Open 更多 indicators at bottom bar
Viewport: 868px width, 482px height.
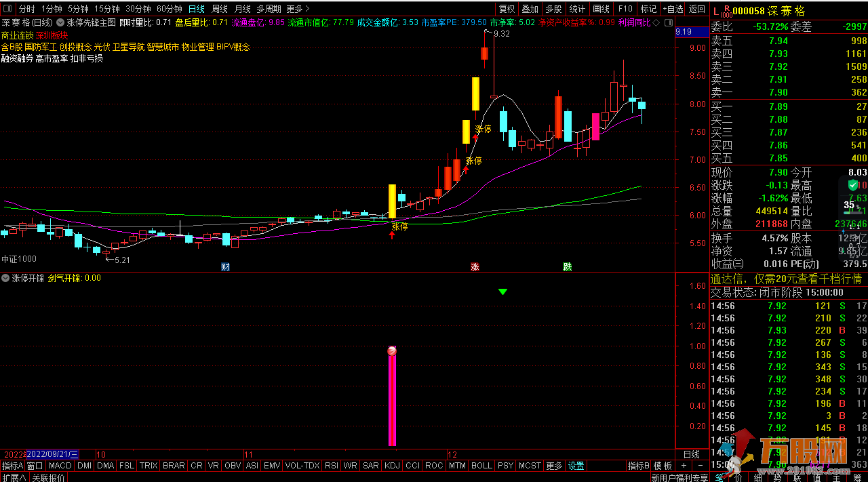click(x=554, y=466)
